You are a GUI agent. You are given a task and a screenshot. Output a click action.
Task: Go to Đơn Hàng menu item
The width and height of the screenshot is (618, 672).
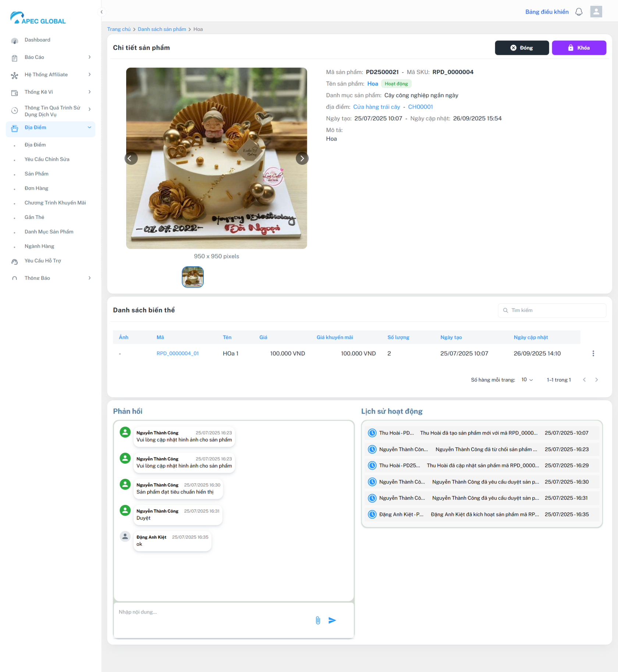click(36, 188)
